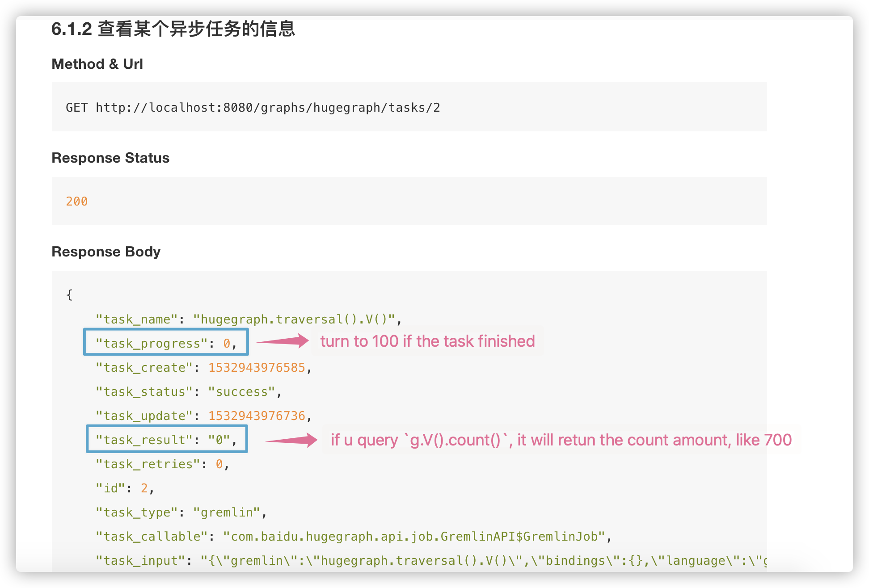Select the GET request URL text

point(253,107)
